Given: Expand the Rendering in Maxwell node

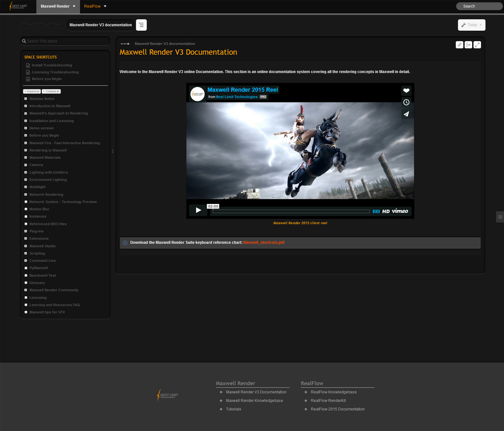Looking at the screenshot, I should tap(26, 150).
